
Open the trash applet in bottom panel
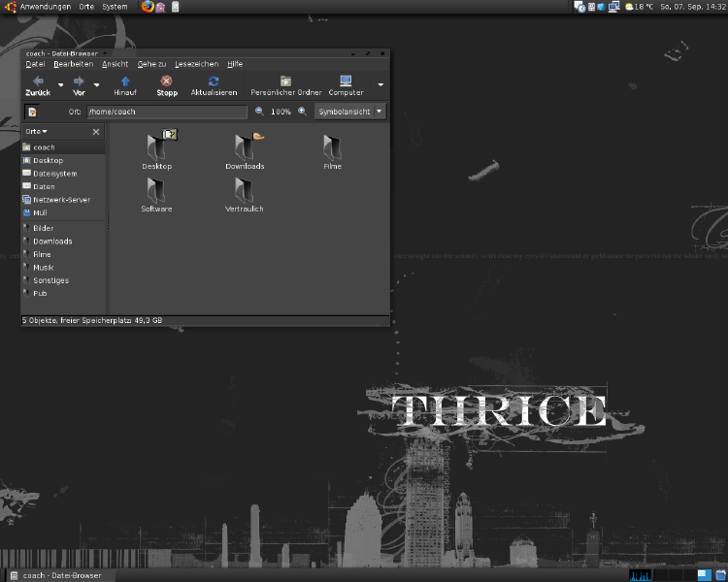point(720,575)
